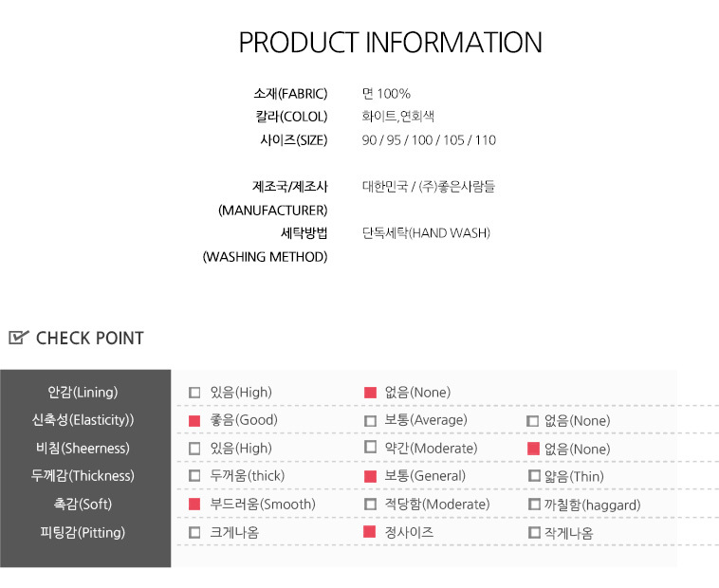
Task: Check Elasticity 보통(Average) box
Action: [x=371, y=420]
